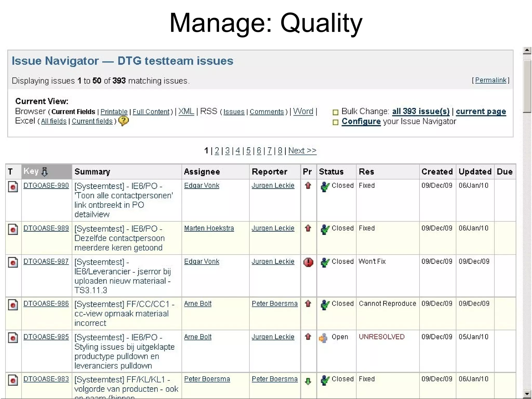Open the RSS Comments feed
Viewport: 532px width, 399px height.
pyautogui.click(x=267, y=112)
